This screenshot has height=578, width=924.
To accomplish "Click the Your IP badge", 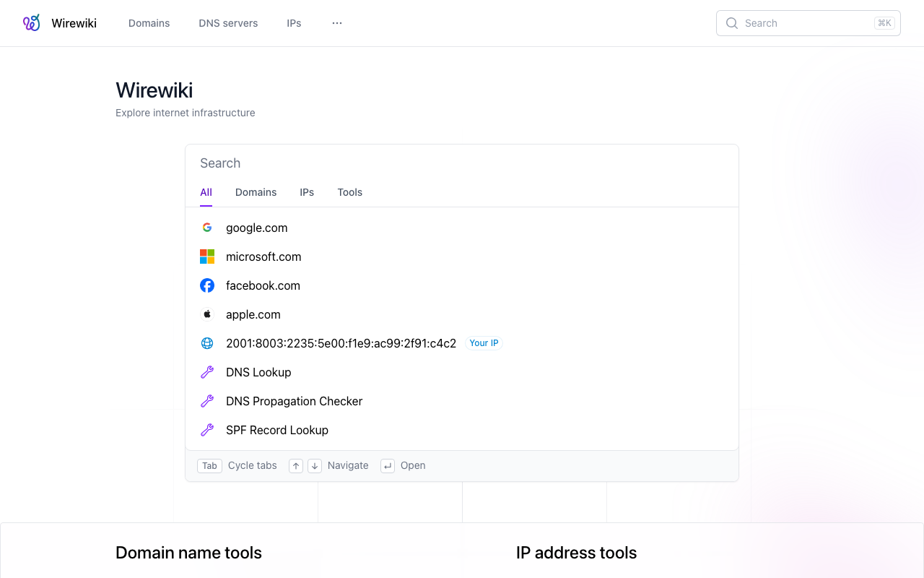I will [484, 343].
